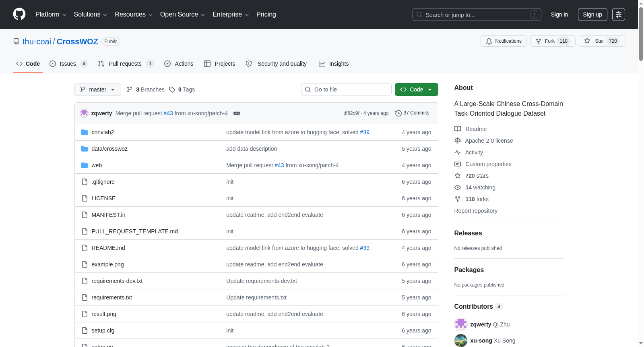
Task: Click the commit history clock icon
Action: pyautogui.click(x=398, y=113)
